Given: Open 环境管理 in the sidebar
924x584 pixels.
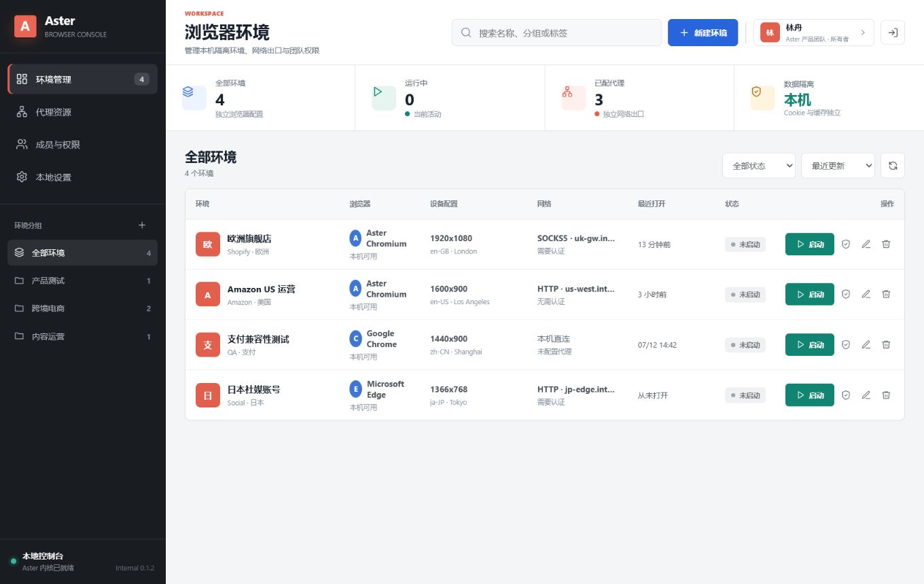Looking at the screenshot, I should 83,79.
